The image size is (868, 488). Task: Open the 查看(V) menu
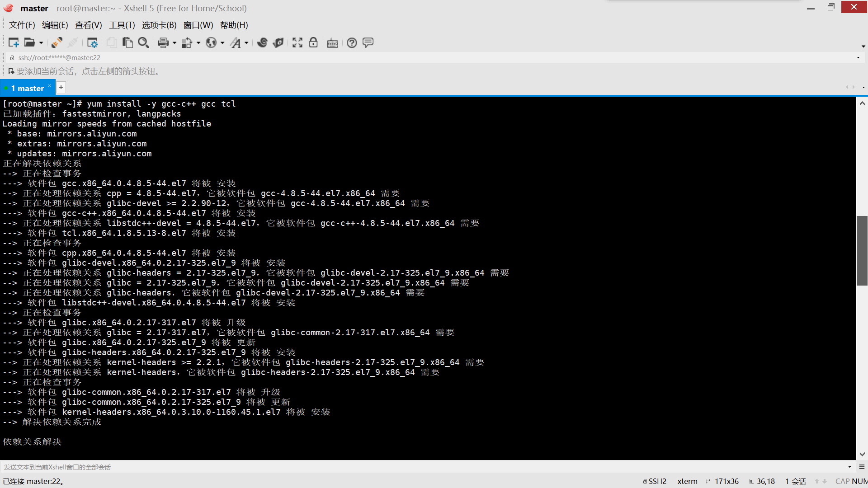click(x=88, y=25)
